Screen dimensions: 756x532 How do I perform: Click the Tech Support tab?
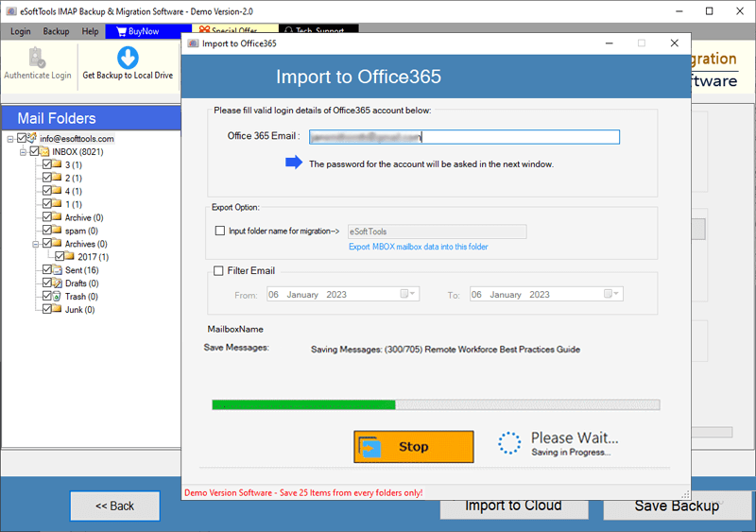click(x=318, y=30)
